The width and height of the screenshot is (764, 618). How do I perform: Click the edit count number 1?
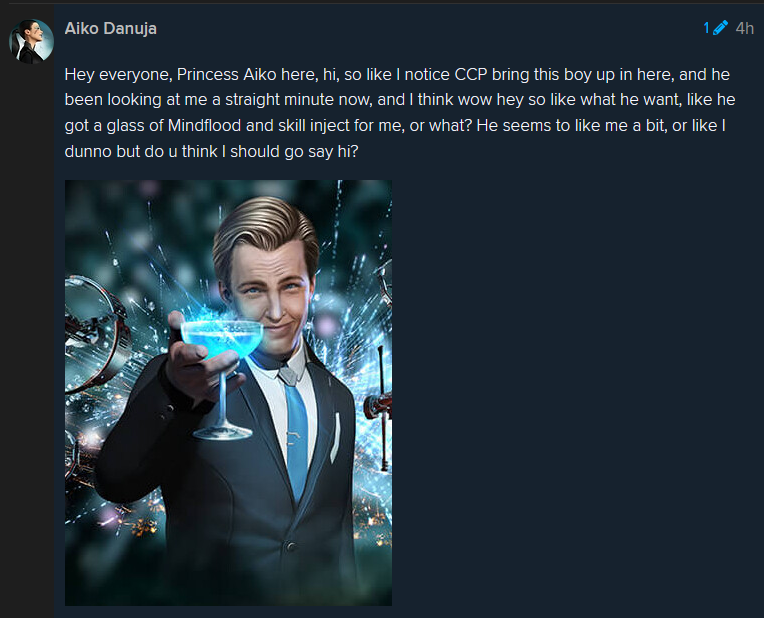pos(707,28)
